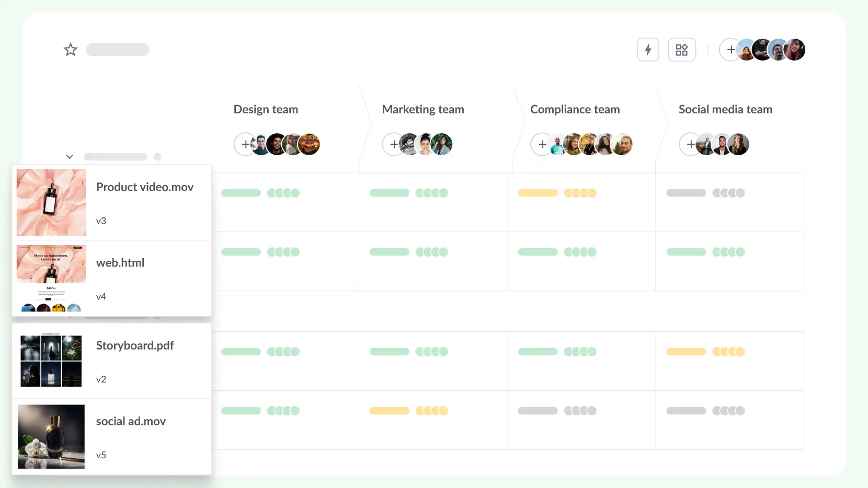Toggle the Marketing status pill on social ad.mov

[x=389, y=411]
